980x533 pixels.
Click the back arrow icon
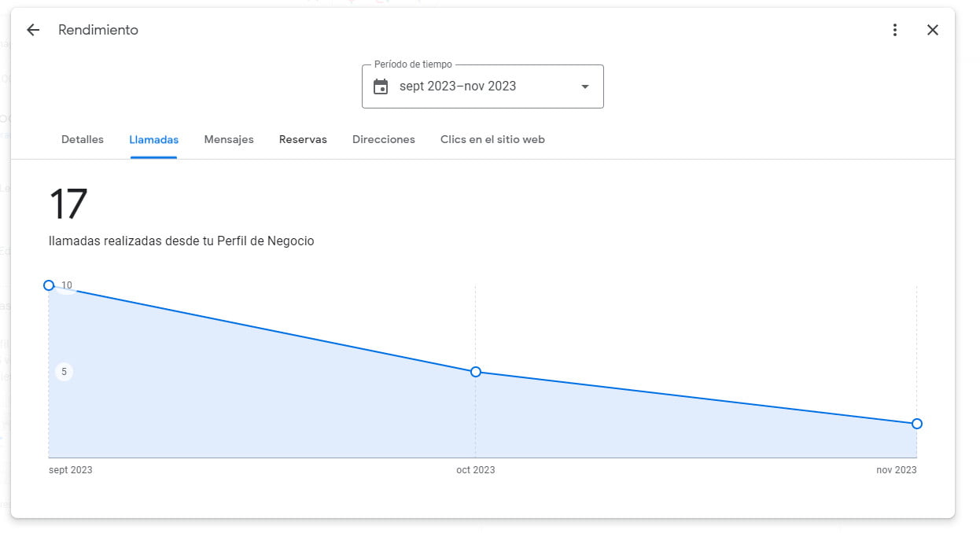click(x=32, y=29)
